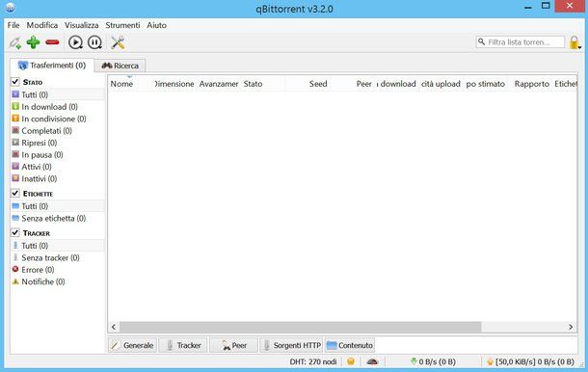Click the scroll right arrow of torrent list
588x372 pixels.
(571, 327)
